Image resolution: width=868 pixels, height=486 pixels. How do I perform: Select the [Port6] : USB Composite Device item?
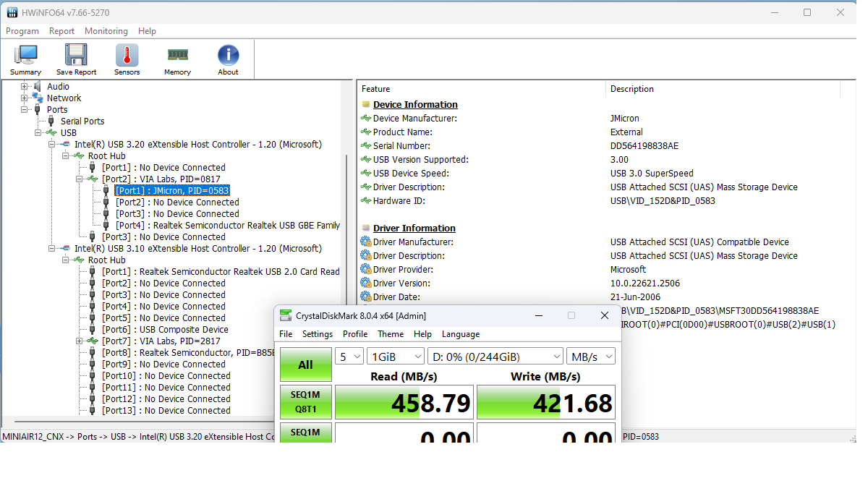165,330
